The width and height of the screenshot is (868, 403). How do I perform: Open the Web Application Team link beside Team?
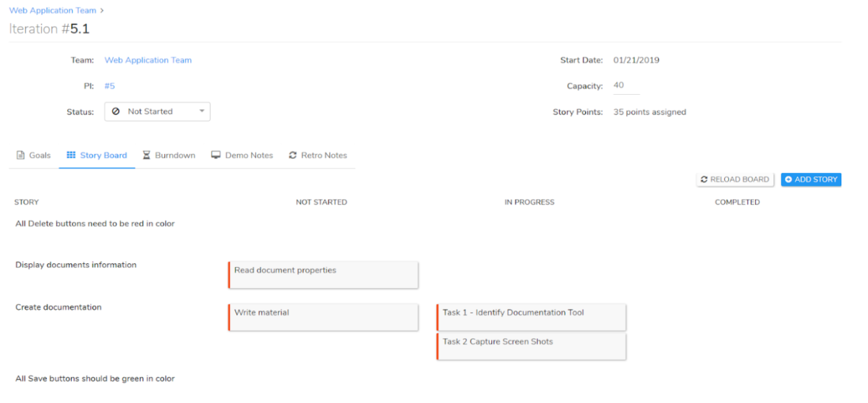click(x=148, y=61)
